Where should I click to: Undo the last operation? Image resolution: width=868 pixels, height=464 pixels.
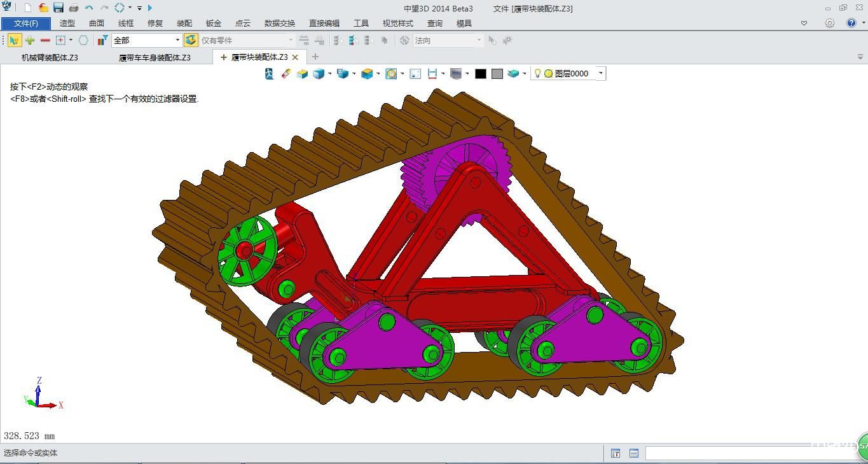[x=88, y=8]
